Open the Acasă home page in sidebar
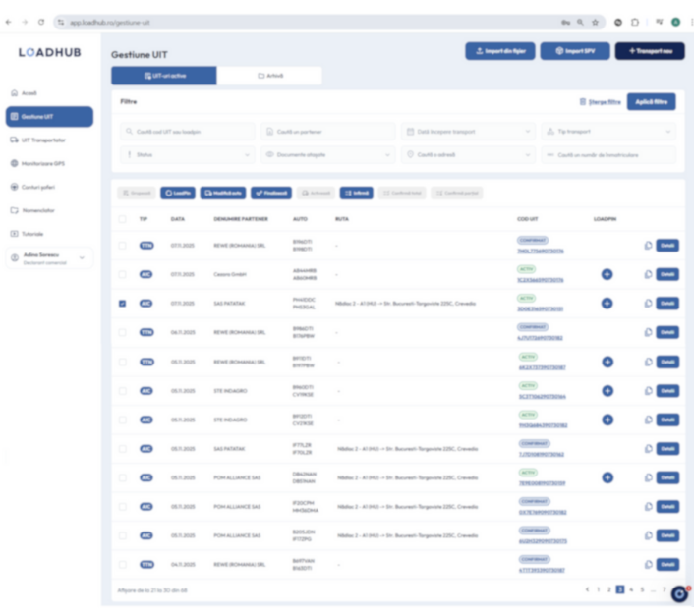 [29, 93]
